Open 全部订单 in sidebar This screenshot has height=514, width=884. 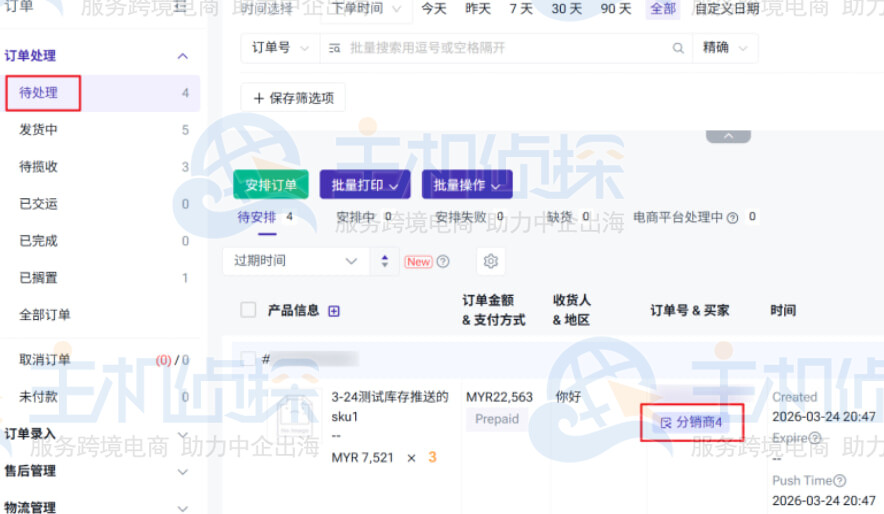pos(101,315)
